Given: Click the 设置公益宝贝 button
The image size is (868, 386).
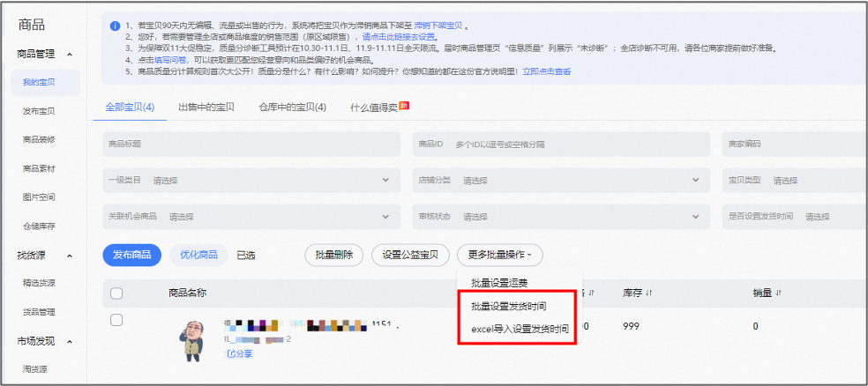Looking at the screenshot, I should coord(410,255).
